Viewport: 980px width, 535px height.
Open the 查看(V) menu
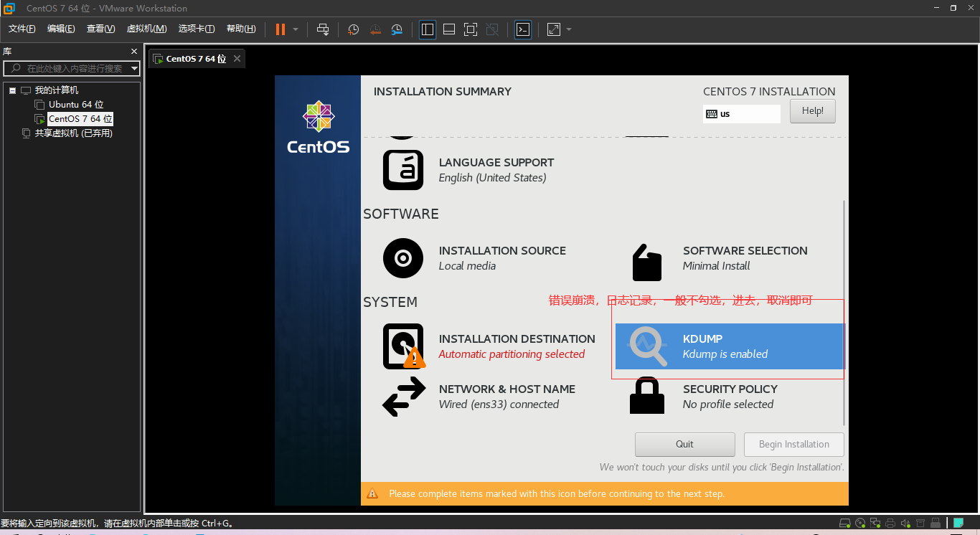pos(100,29)
